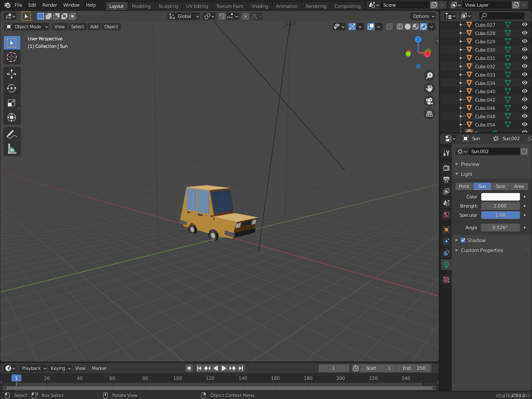Toggle X-ray mode
This screenshot has height=399, width=532.
click(x=389, y=27)
